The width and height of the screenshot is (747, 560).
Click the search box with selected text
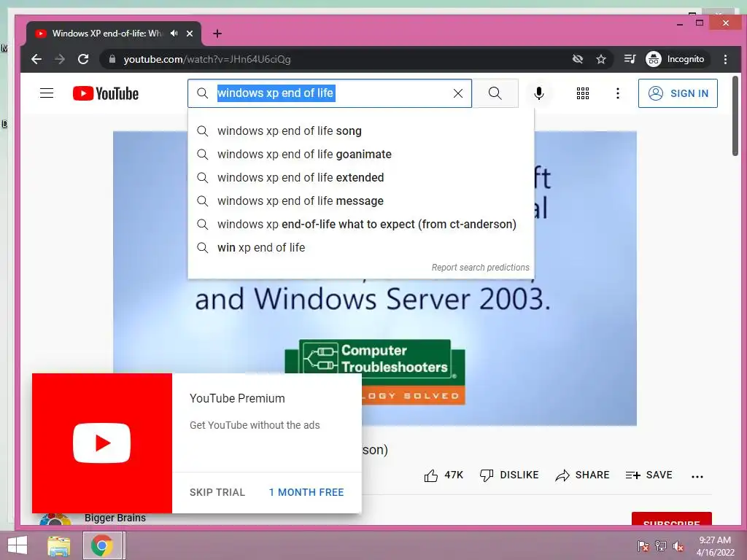[330, 93]
